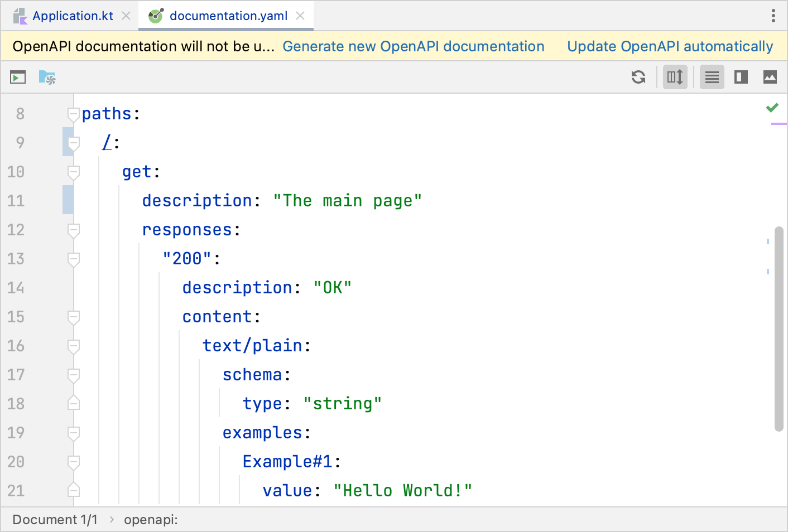The width and height of the screenshot is (788, 532).
Task: Click the generated OpenAPI documentation folder icon
Action: (x=47, y=77)
